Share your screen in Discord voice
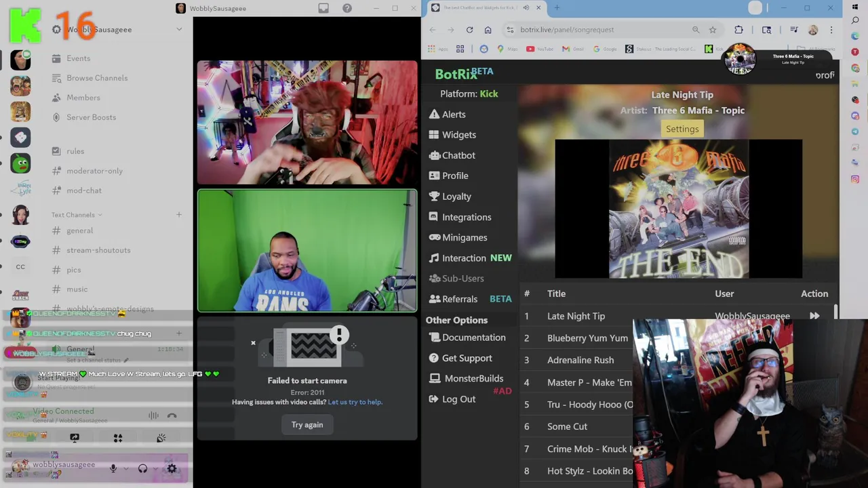This screenshot has height=488, width=868. pos(75,438)
